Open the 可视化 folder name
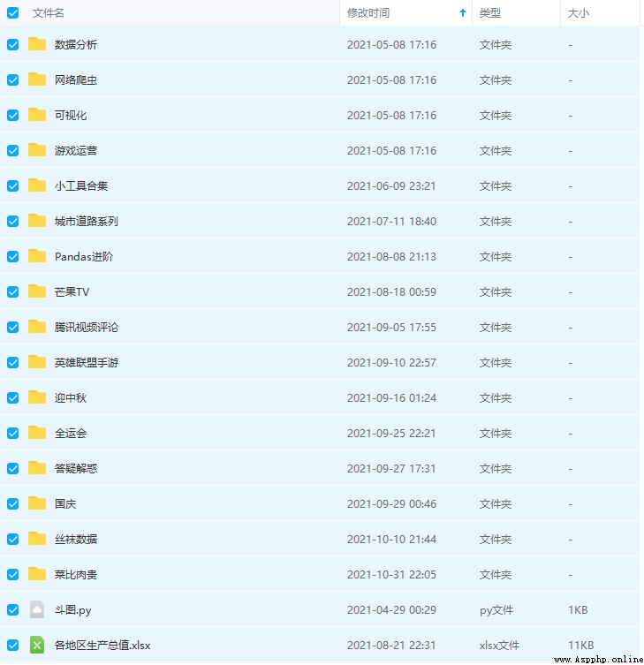Viewport: 644px width, 665px height. 71,115
